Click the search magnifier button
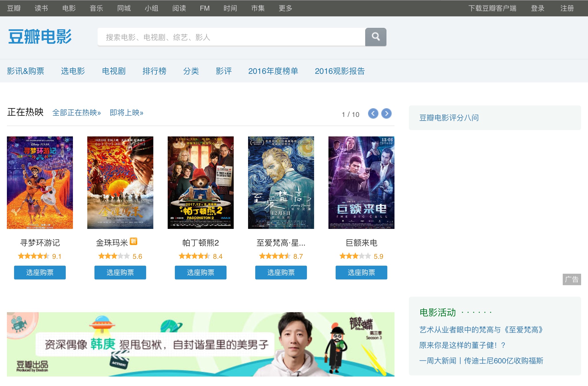Viewport: 588px width, 386px height. pyautogui.click(x=376, y=37)
